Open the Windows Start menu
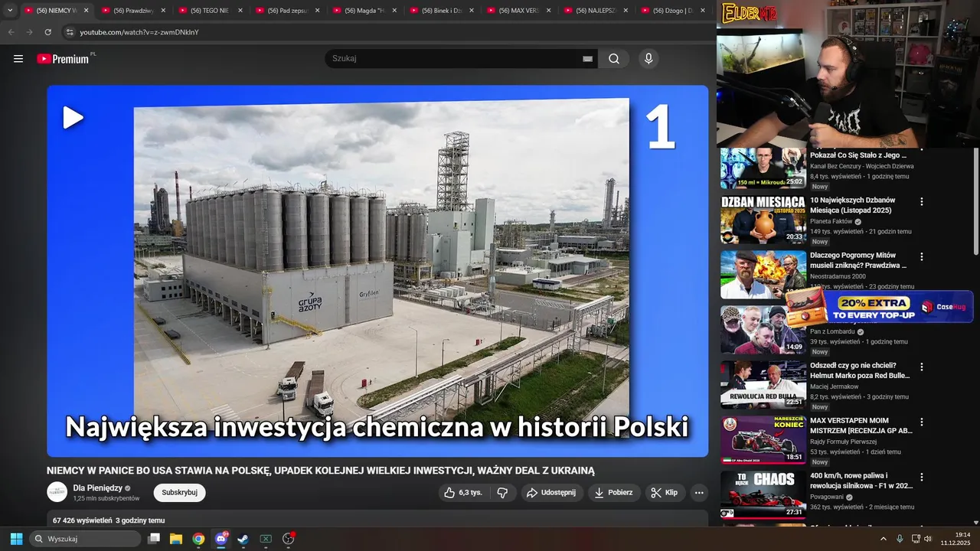The image size is (980, 551). click(x=16, y=539)
